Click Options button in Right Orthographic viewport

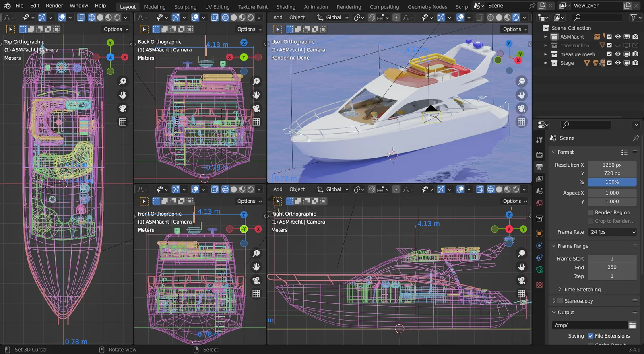point(515,201)
